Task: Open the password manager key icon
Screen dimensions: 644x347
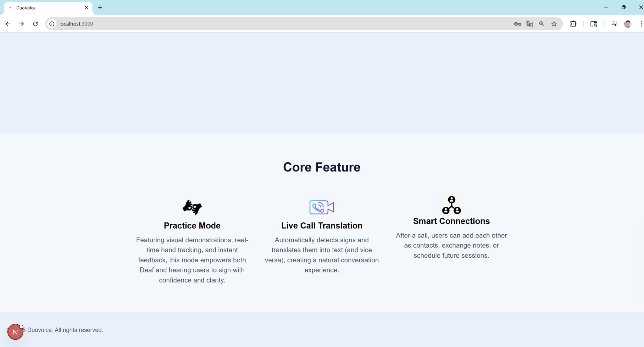Action: [x=517, y=24]
